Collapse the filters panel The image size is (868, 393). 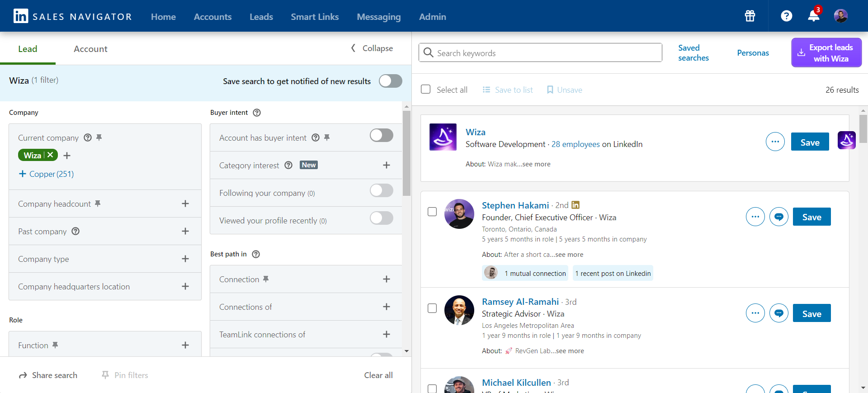[372, 48]
